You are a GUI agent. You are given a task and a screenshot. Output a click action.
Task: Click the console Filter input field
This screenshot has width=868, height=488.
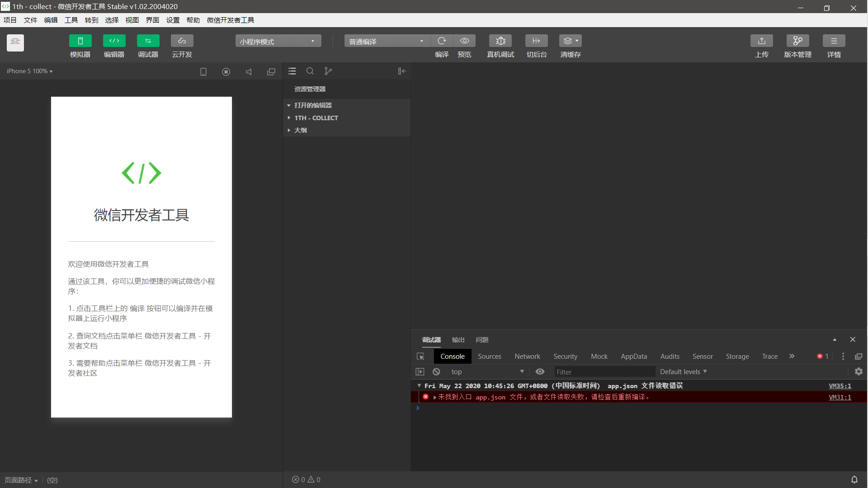coord(604,372)
